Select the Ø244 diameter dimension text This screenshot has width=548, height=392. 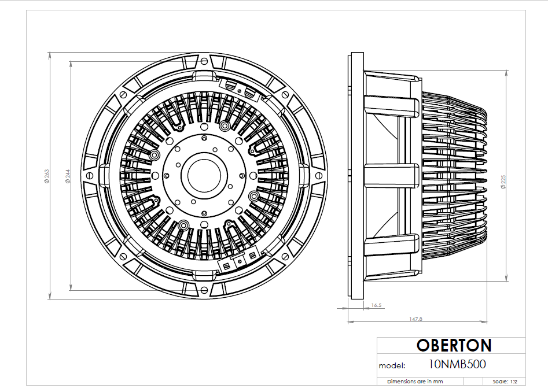(67, 175)
